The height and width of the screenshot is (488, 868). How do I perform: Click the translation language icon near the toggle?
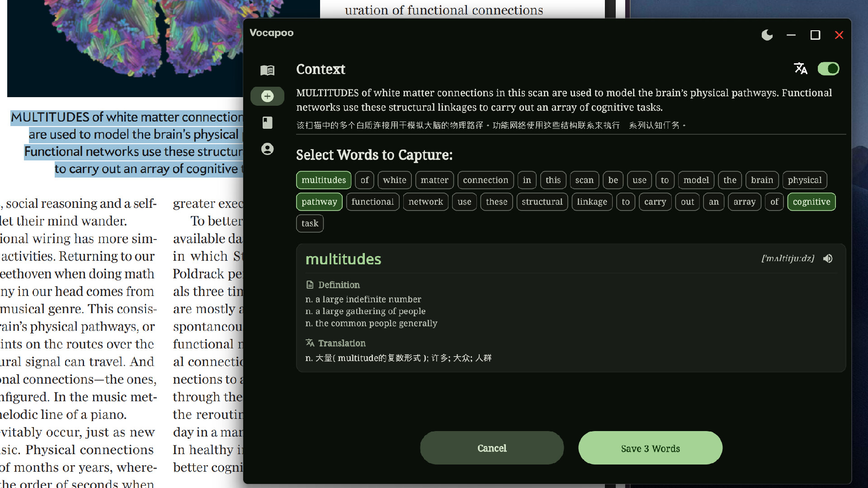pyautogui.click(x=801, y=69)
